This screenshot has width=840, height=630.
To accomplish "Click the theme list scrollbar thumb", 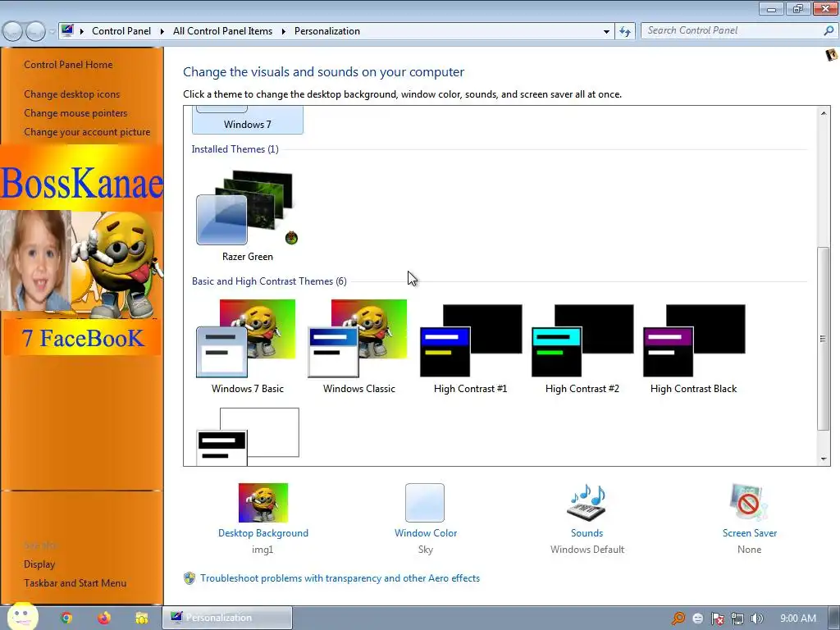I will 824,338.
